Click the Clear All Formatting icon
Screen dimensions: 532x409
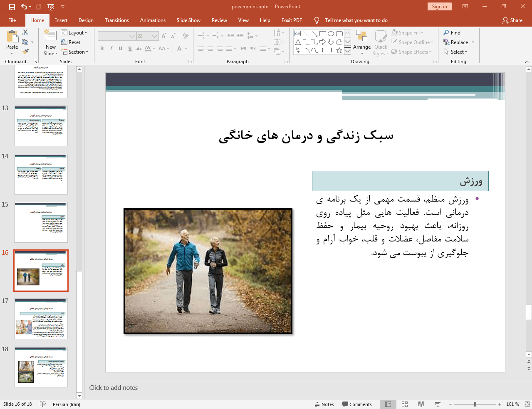(186, 36)
